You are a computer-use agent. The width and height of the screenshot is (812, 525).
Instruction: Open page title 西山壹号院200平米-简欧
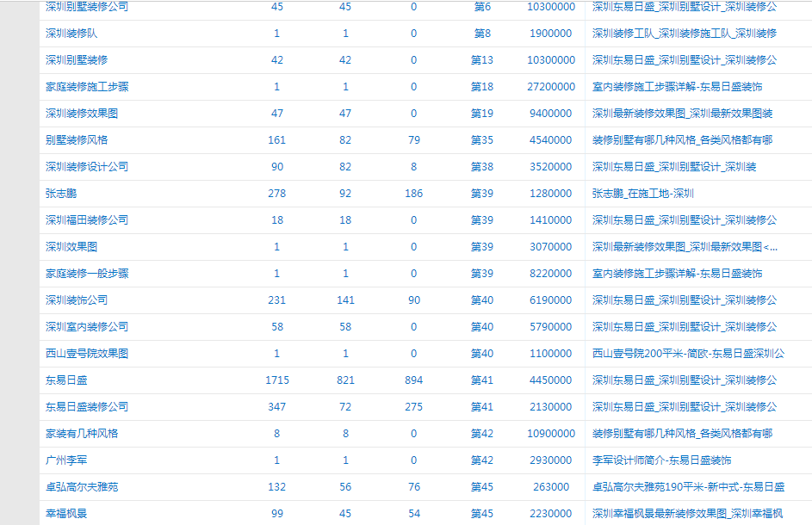click(688, 354)
